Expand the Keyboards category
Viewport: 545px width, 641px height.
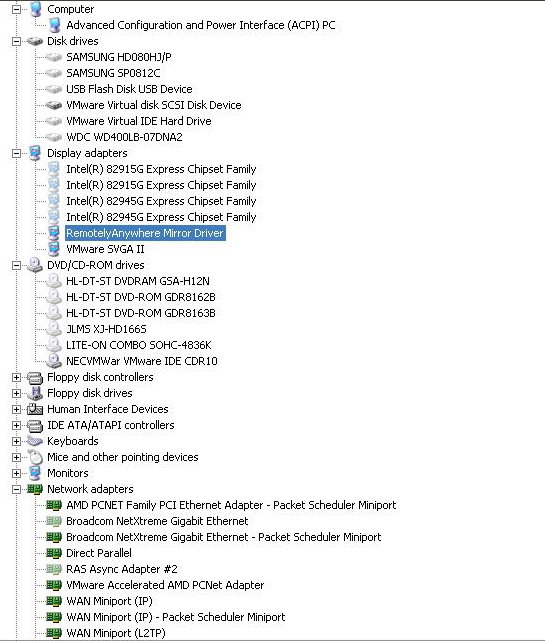coord(16,441)
